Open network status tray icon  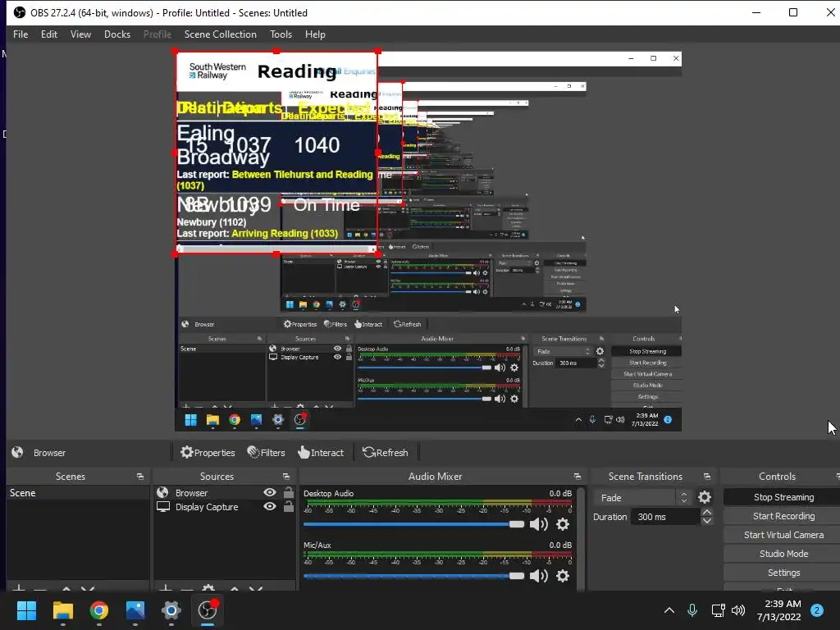pyautogui.click(x=718, y=610)
